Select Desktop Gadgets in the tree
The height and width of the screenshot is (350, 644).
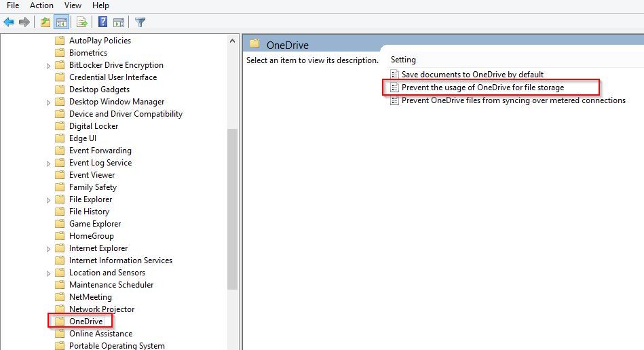point(99,90)
